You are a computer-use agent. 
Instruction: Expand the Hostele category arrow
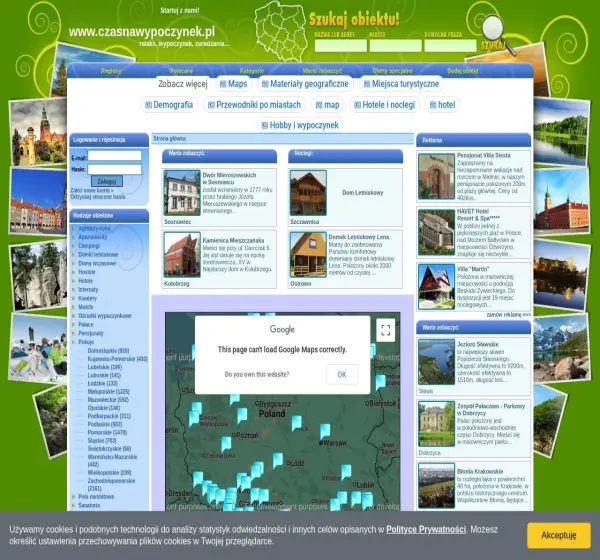point(73,272)
